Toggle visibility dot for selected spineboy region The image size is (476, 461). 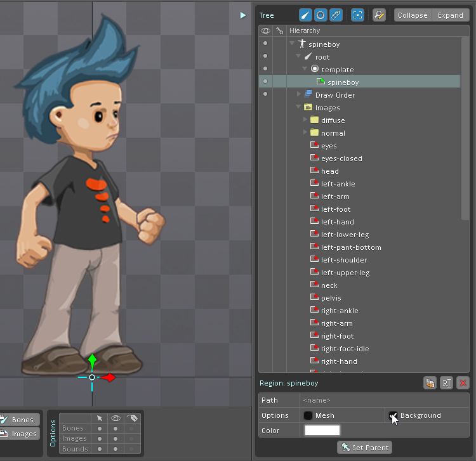(265, 81)
